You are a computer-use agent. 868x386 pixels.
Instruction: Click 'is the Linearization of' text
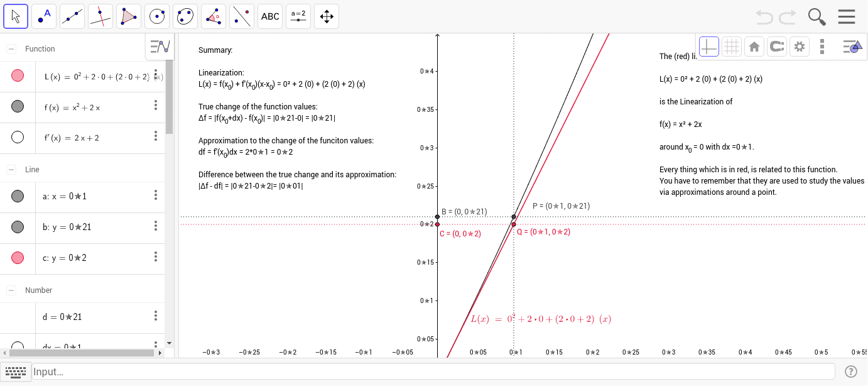point(696,101)
